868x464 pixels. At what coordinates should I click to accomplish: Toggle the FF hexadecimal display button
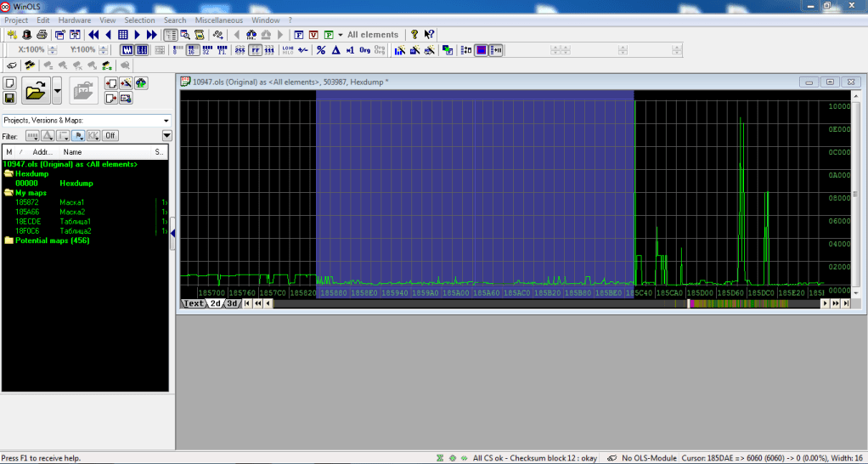point(254,50)
